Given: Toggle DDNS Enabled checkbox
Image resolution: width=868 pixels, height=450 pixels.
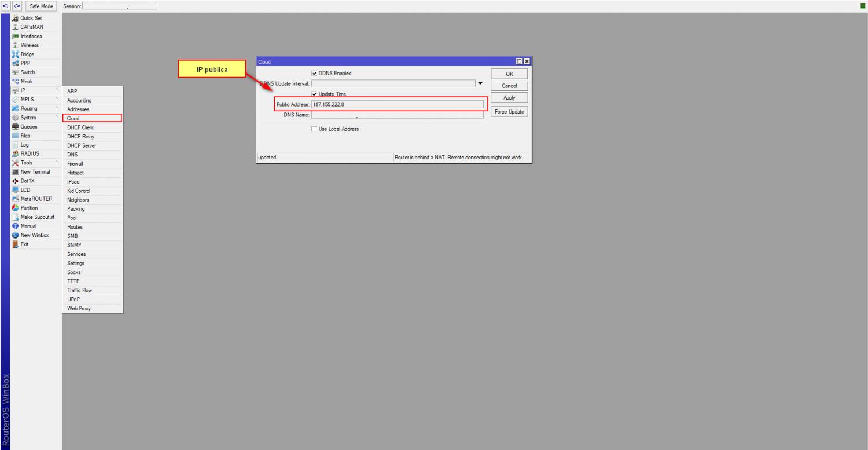Looking at the screenshot, I should tap(314, 74).
